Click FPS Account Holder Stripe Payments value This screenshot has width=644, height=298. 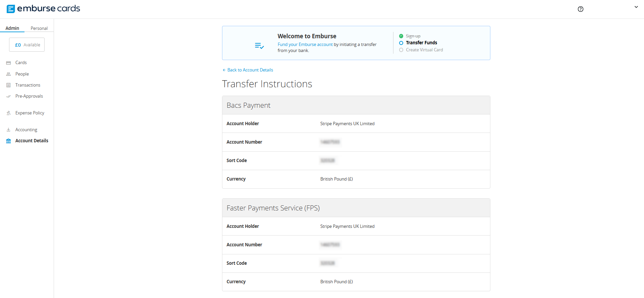point(347,226)
